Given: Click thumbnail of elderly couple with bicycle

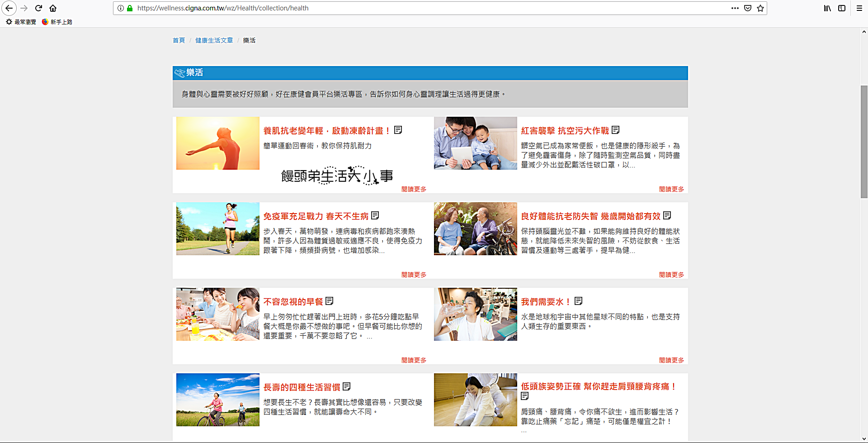Looking at the screenshot, I should click(476, 229).
